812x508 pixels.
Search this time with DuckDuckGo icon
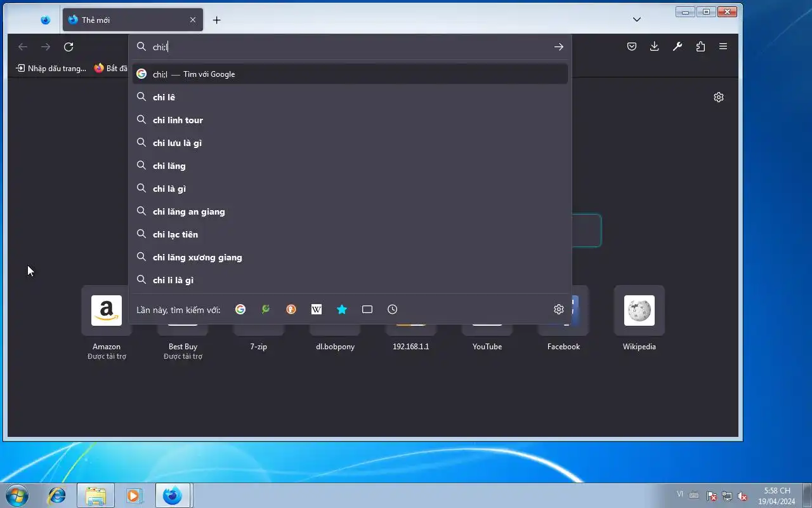(x=291, y=309)
